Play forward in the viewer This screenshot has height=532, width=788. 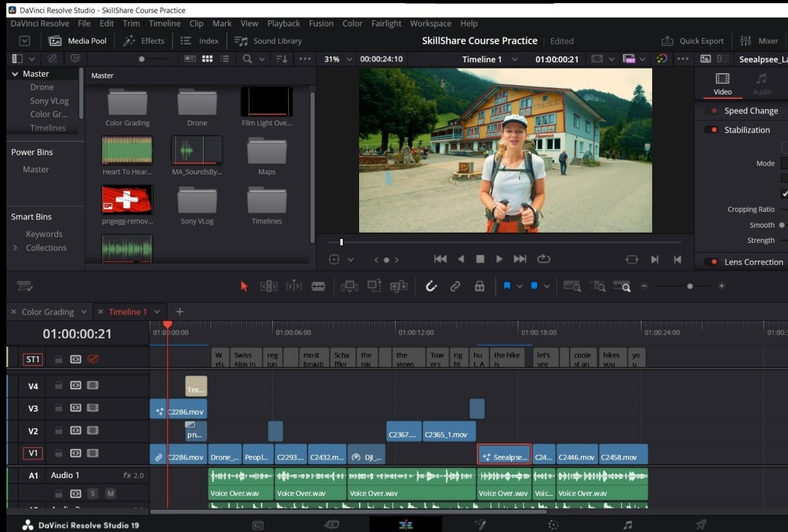[499, 259]
